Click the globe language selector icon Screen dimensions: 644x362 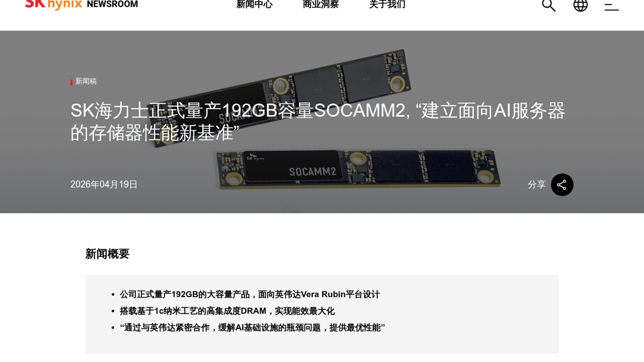tap(580, 5)
